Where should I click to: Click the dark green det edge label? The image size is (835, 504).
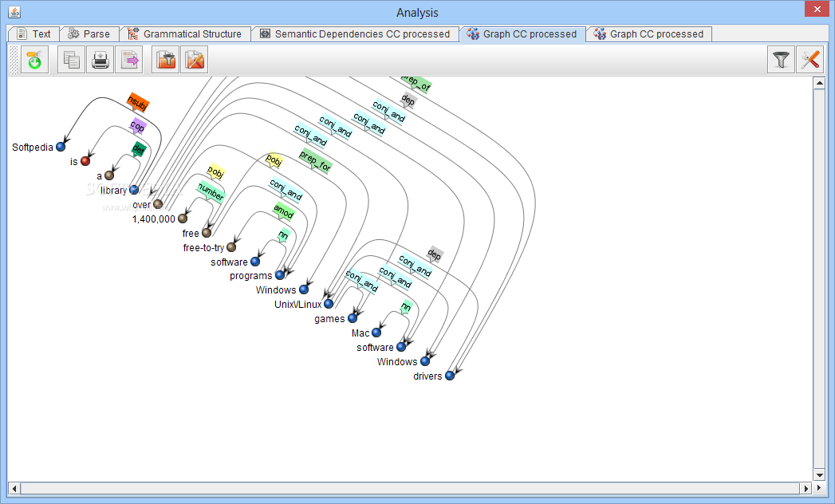(x=139, y=150)
